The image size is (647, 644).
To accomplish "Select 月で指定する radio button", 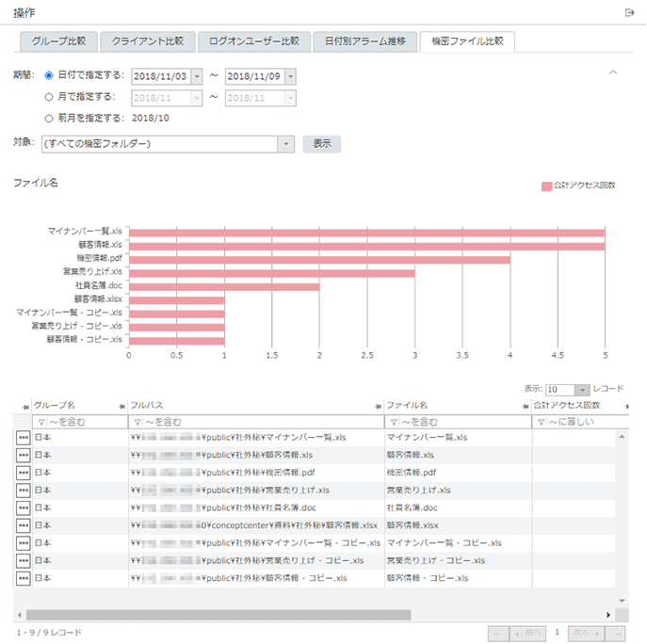I will [x=49, y=96].
